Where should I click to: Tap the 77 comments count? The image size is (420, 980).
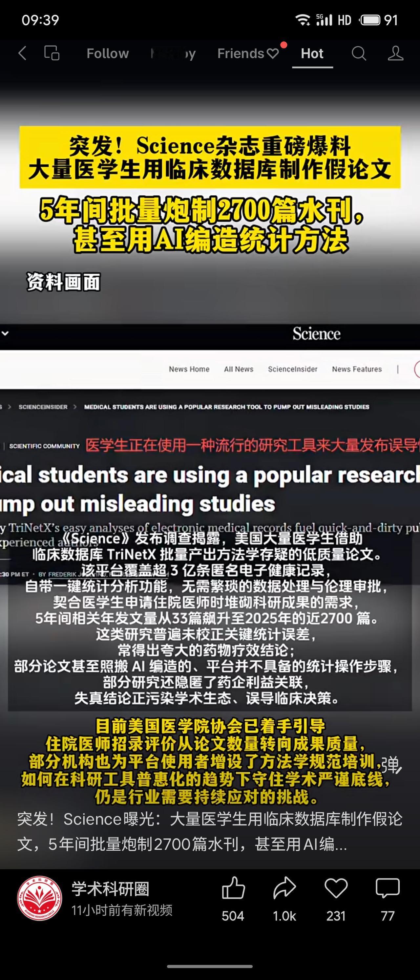pyautogui.click(x=388, y=916)
